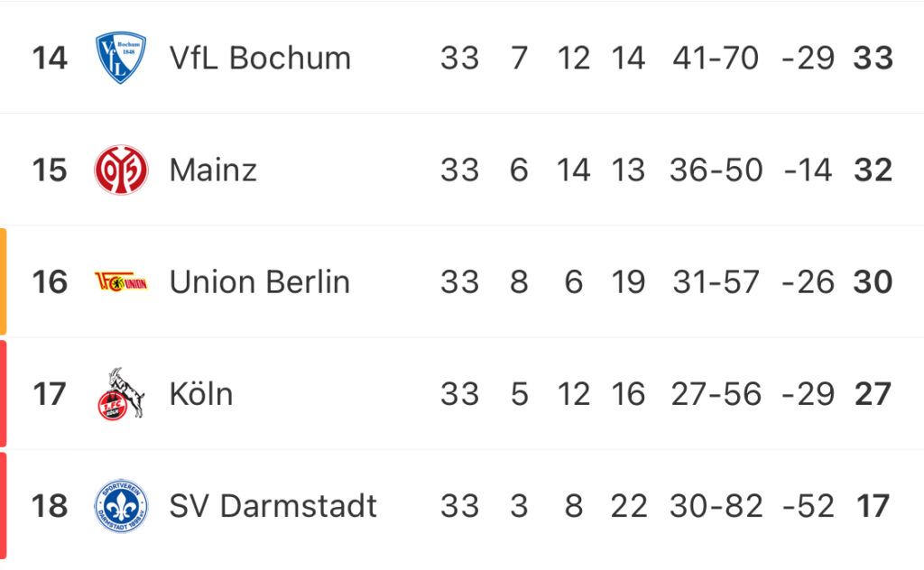Click the Mainz 05 red logo
This screenshot has height=570, width=924.
[121, 170]
